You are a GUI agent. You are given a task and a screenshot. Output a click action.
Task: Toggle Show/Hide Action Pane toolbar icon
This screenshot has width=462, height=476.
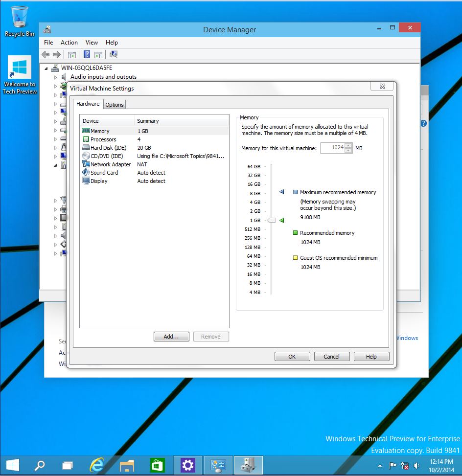(x=98, y=55)
